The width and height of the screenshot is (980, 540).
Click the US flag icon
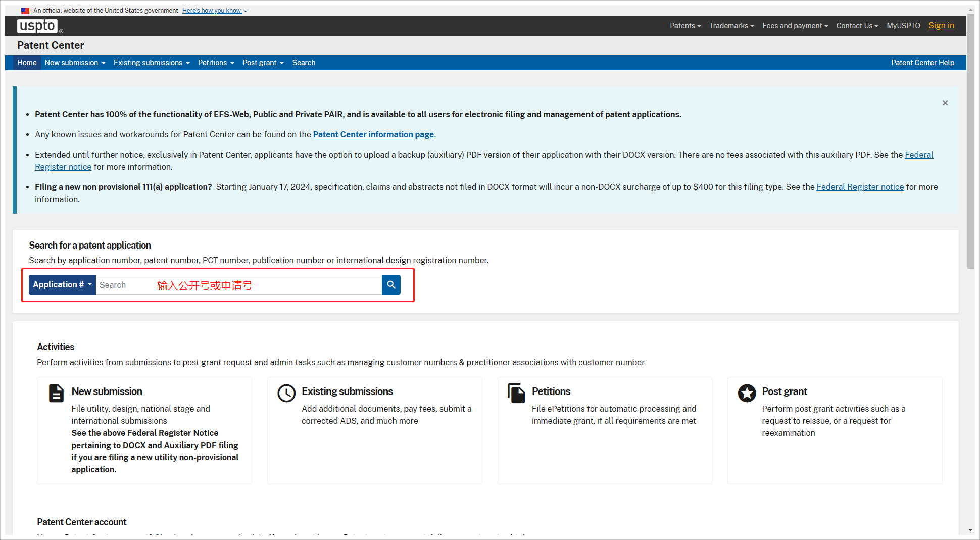point(25,11)
